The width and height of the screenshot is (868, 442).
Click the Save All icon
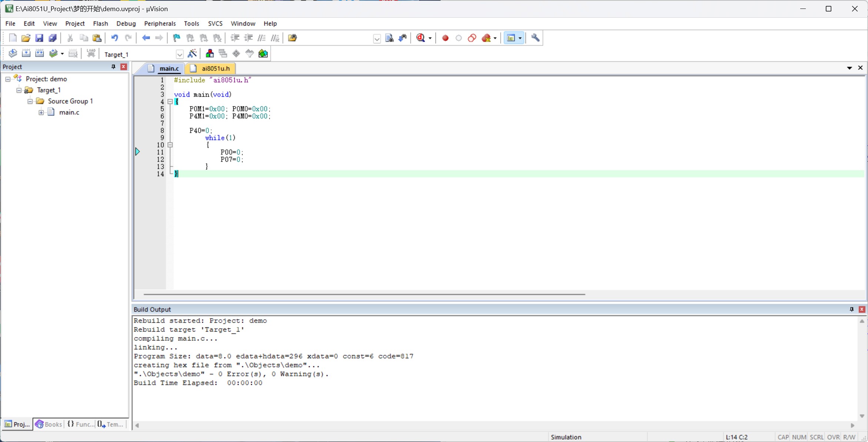tap(52, 38)
